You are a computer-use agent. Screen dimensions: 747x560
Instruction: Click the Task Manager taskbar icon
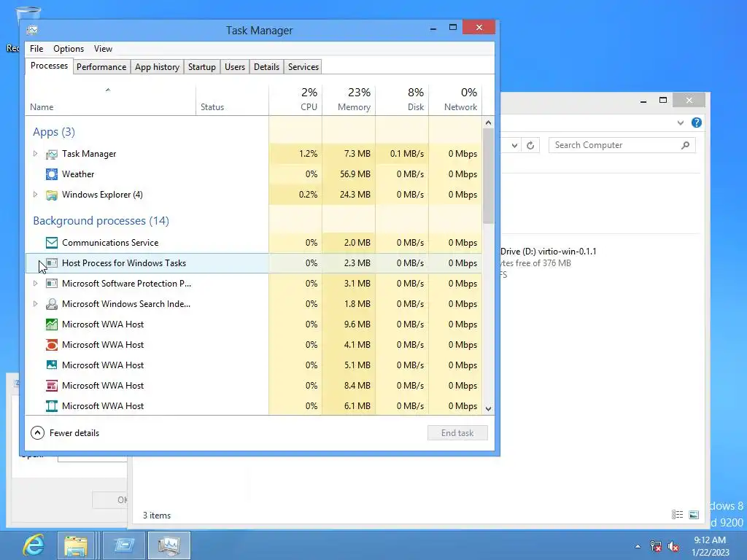169,545
